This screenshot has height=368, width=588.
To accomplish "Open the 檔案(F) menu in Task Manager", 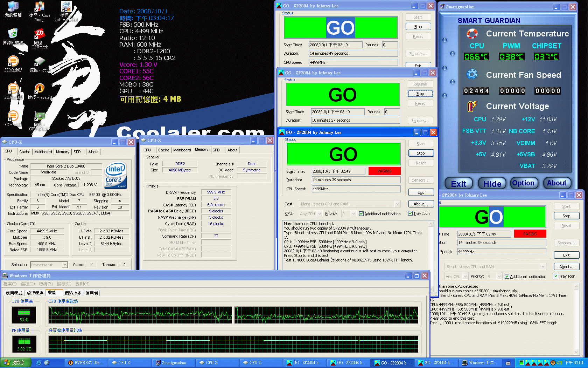I will coord(10,284).
